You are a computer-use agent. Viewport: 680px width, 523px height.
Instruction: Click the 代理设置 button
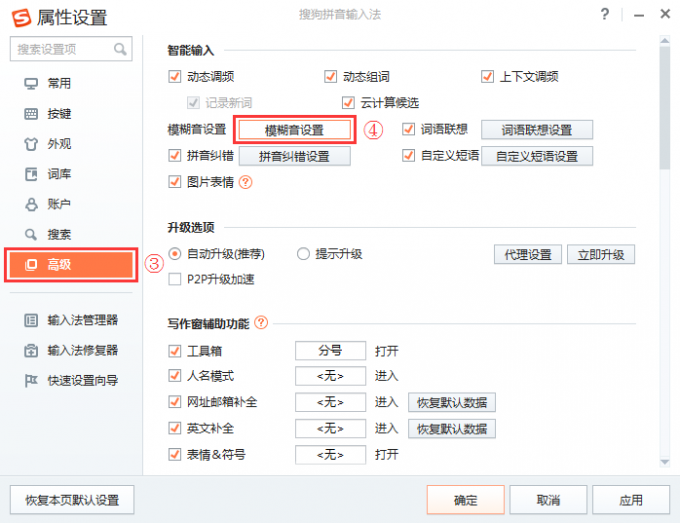[528, 254]
